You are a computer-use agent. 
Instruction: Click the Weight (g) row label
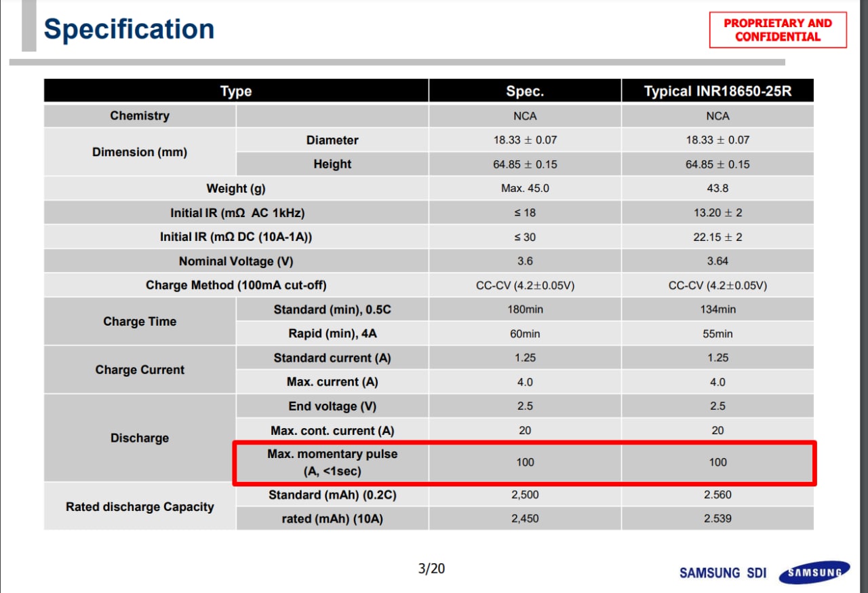pyautogui.click(x=236, y=189)
